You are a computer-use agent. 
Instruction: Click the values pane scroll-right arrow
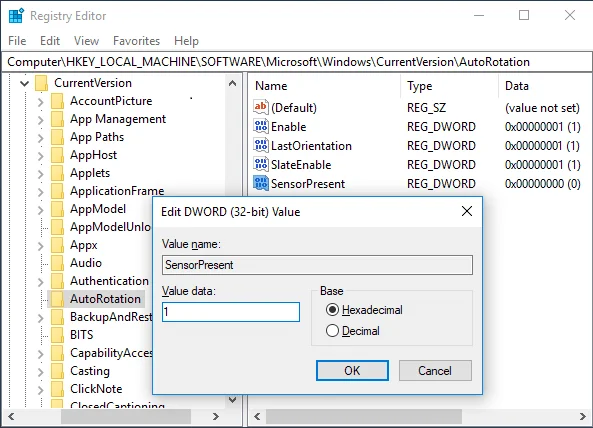[582, 416]
